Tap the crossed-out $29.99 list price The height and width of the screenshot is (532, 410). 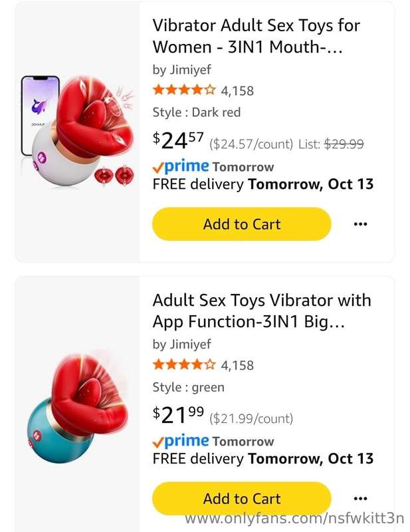pyautogui.click(x=344, y=144)
